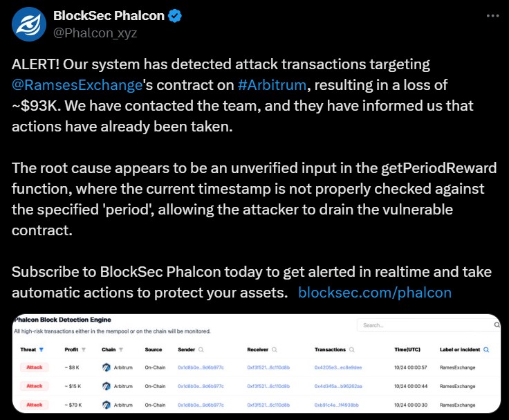Open the Profit column filter
Viewport: 509px width, 420px height.
84,349
